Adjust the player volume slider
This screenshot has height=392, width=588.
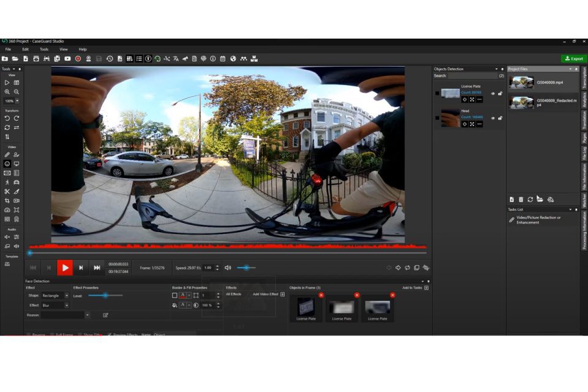pos(246,268)
